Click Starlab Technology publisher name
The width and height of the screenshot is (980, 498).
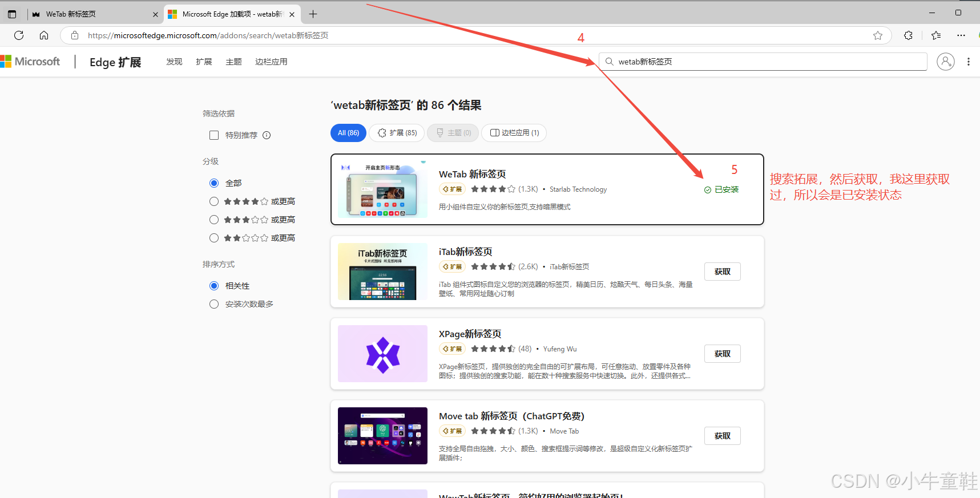tap(578, 189)
